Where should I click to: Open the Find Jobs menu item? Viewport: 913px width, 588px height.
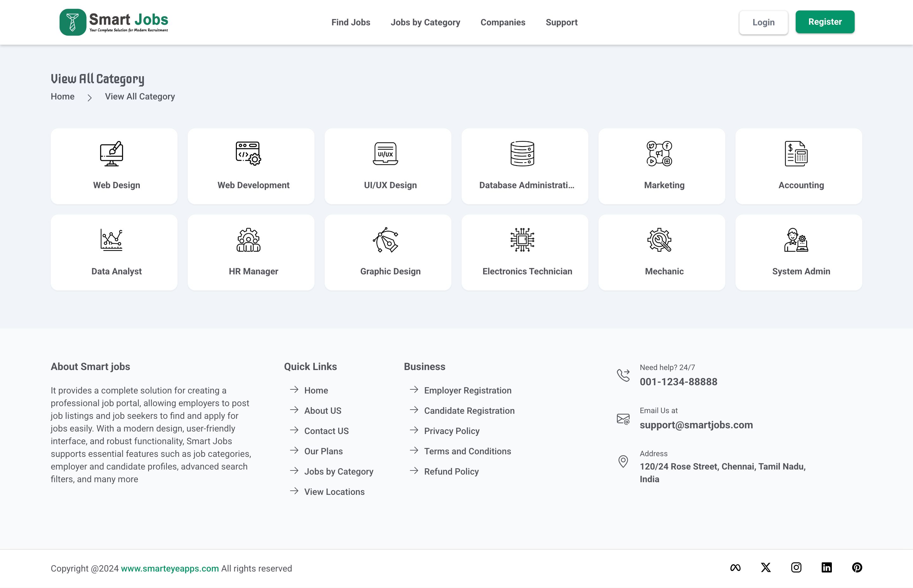(351, 22)
